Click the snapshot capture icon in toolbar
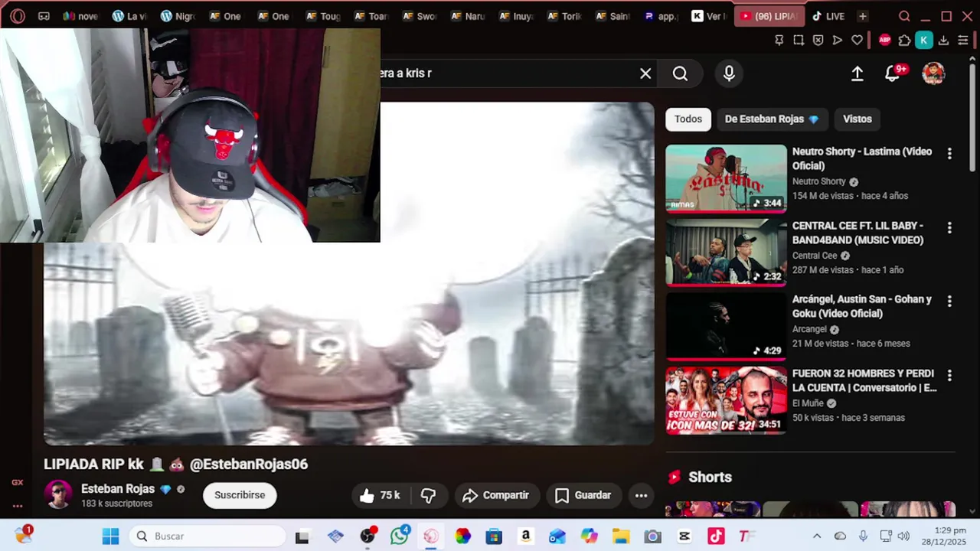Viewport: 980px width, 551px height. click(799, 41)
